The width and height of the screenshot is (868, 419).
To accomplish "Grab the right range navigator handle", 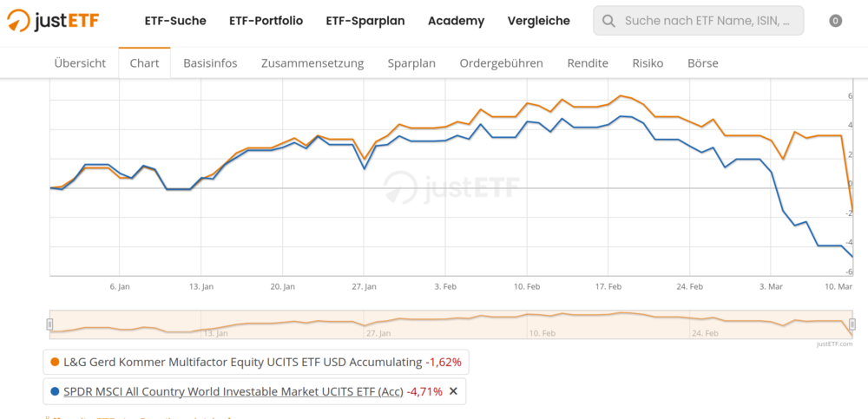I will click(x=852, y=324).
